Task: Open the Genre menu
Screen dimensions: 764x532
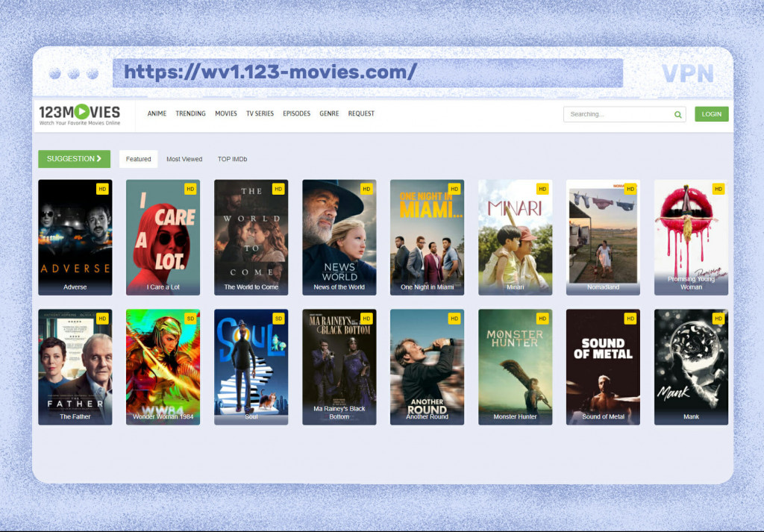Action: [329, 113]
